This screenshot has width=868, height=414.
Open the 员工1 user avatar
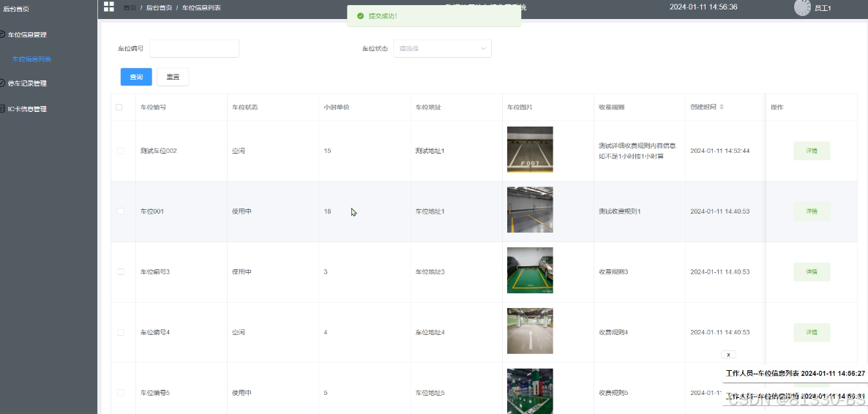[x=802, y=7]
